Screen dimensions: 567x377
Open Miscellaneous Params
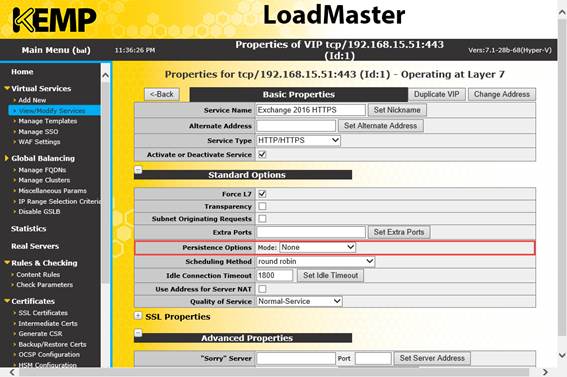tap(52, 190)
